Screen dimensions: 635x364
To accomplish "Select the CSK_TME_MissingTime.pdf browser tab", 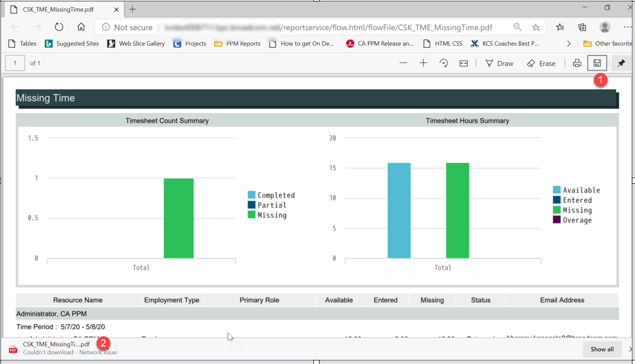I will tap(58, 9).
